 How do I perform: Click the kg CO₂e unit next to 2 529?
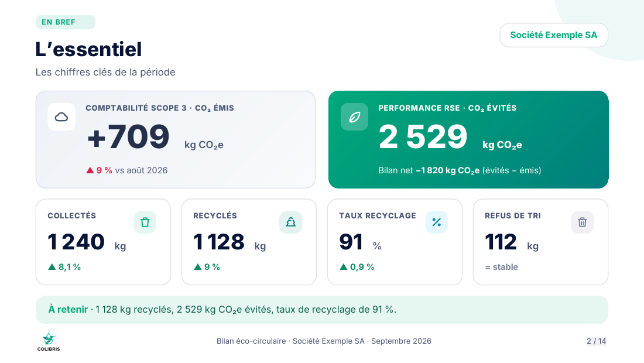pyautogui.click(x=502, y=145)
